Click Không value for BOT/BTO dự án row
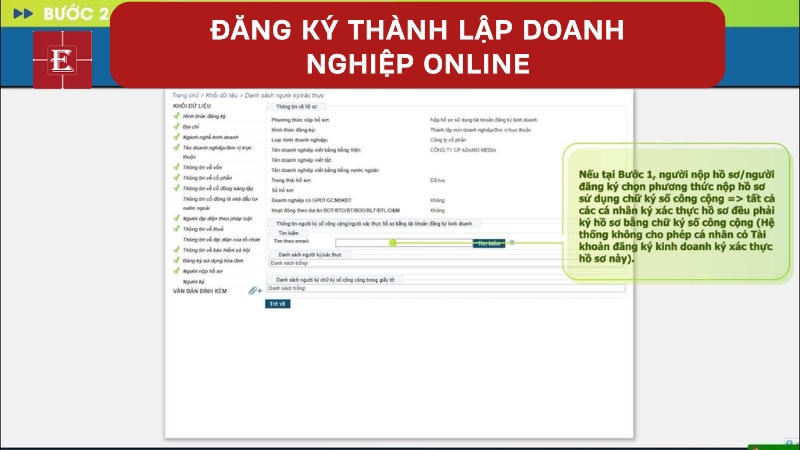 point(437,210)
